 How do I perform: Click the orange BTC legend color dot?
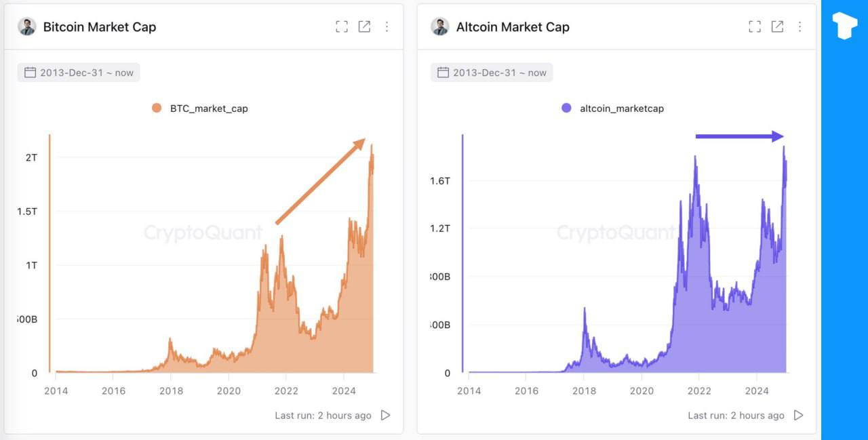157,108
